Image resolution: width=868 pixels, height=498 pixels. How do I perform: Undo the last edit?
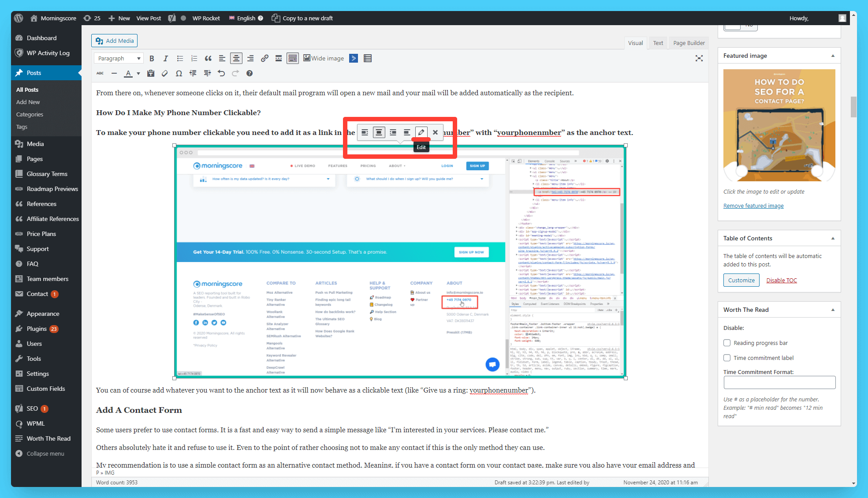tap(221, 73)
